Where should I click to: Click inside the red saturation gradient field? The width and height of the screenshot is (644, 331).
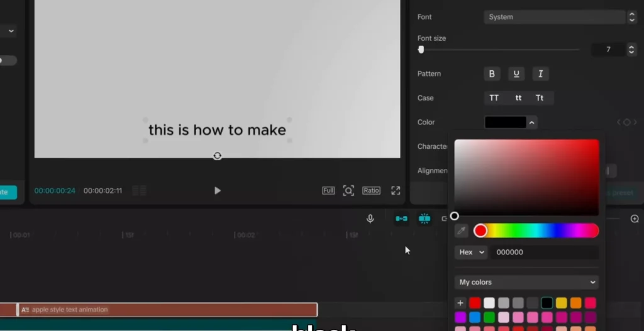coord(526,177)
